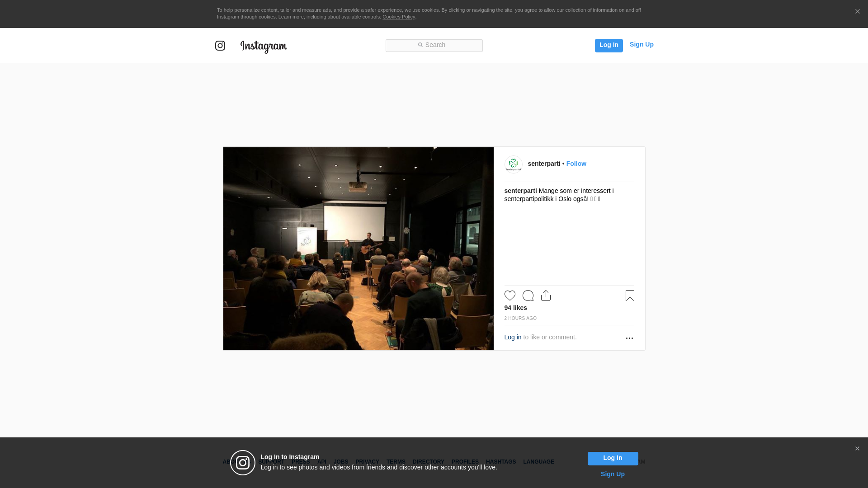Dismiss the cookie notice banner
This screenshot has height=488, width=868.
tap(857, 11)
